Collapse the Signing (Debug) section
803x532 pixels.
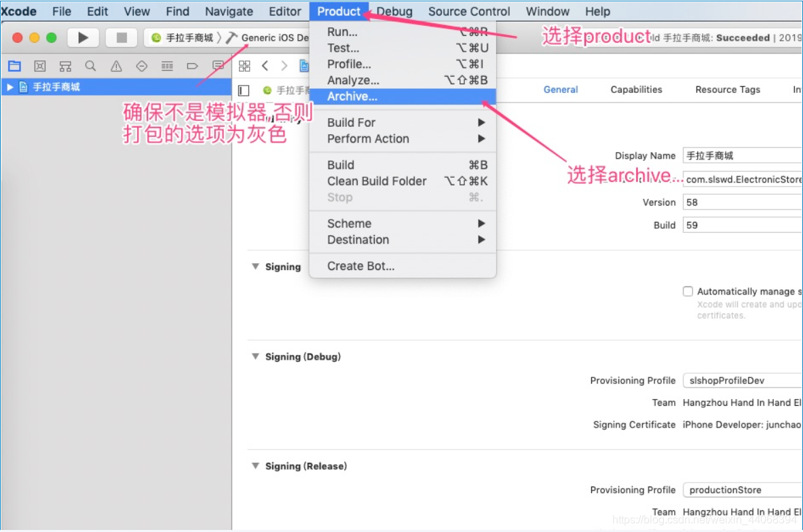(x=255, y=356)
